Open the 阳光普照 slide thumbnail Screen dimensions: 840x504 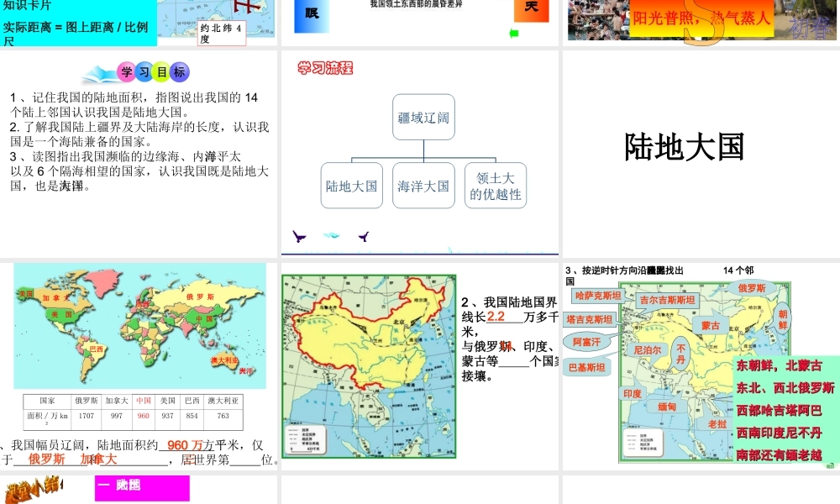pyautogui.click(x=701, y=23)
